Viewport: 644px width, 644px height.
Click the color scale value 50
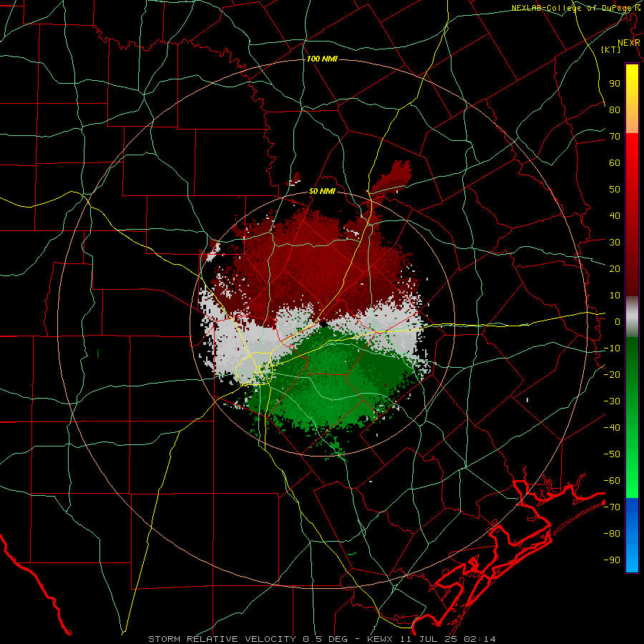click(615, 190)
